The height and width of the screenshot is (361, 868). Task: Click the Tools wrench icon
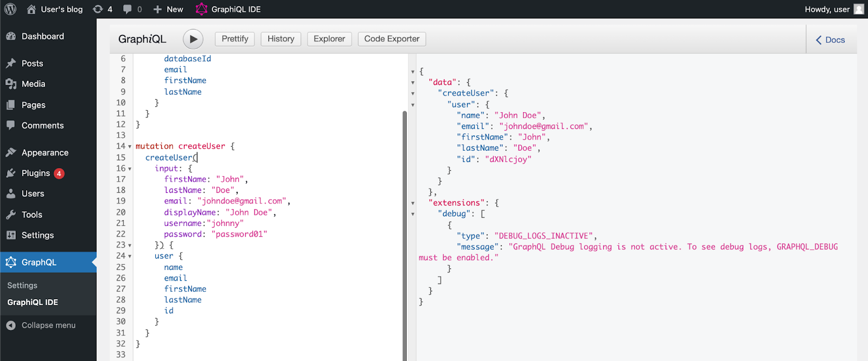click(x=11, y=215)
